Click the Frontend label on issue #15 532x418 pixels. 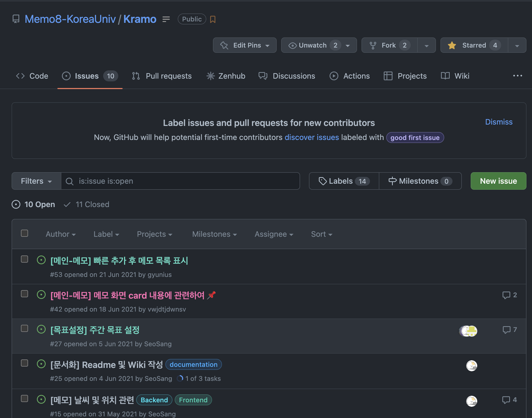(193, 400)
